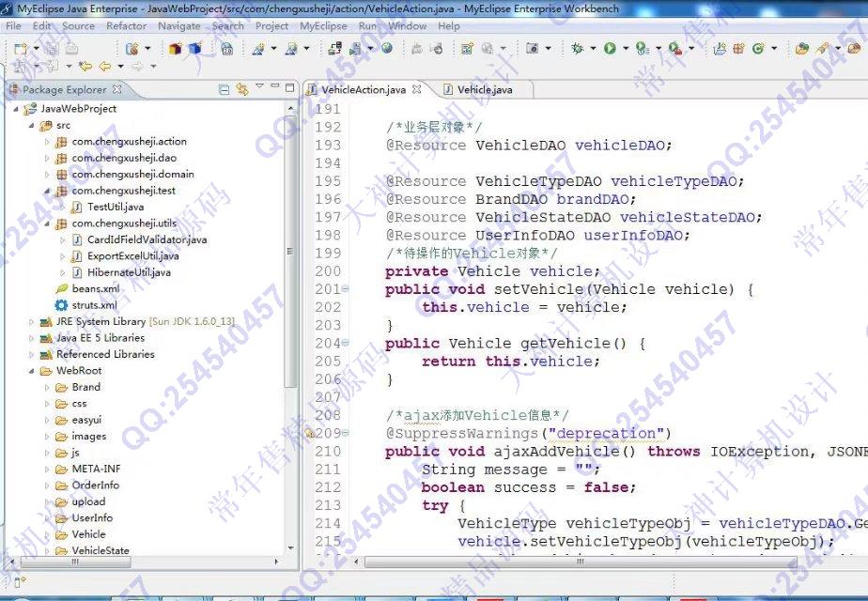This screenshot has width=868, height=601.
Task: Toggle code folding at line 209
Action: point(346,433)
